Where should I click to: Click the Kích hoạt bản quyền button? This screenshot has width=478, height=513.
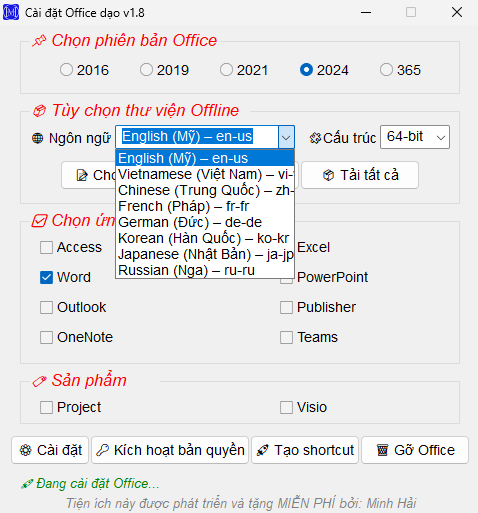tap(170, 450)
